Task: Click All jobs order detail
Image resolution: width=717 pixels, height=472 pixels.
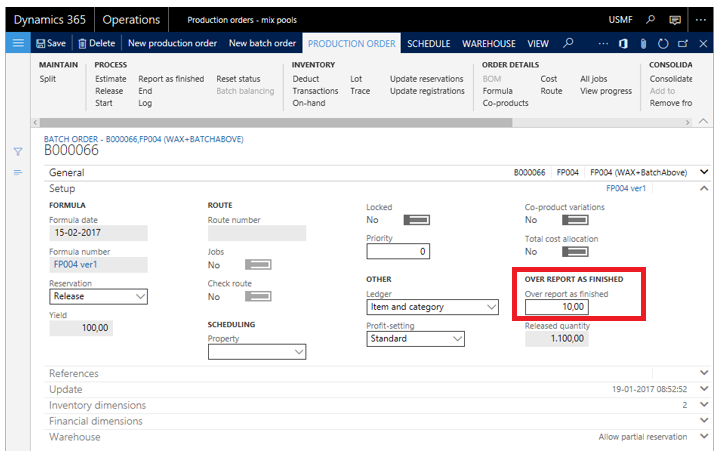Action: (x=594, y=79)
